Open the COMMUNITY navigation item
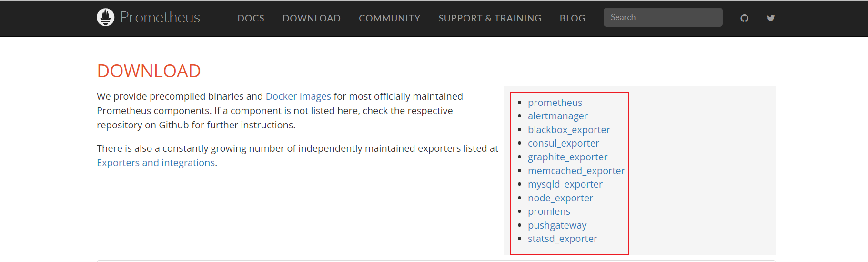The height and width of the screenshot is (262, 868). click(389, 18)
